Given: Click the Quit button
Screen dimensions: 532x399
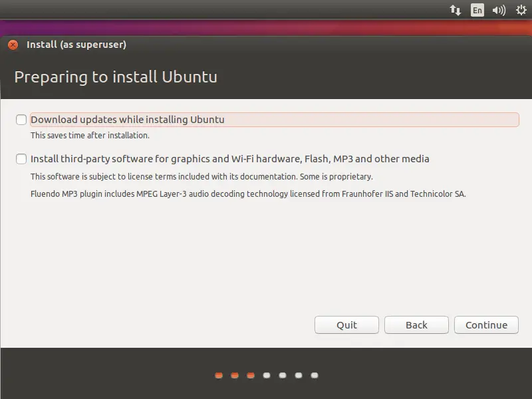Looking at the screenshot, I should 346,325.
